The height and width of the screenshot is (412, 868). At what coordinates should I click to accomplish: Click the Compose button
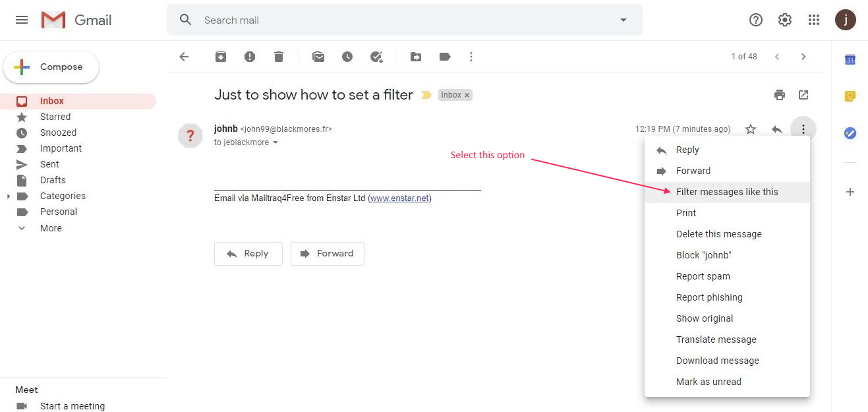[x=51, y=67]
